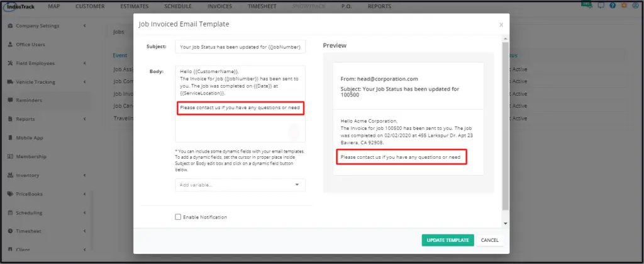The height and width of the screenshot is (264, 644).
Task: Select the Jobs tab behind the dialog
Action: [x=119, y=32]
